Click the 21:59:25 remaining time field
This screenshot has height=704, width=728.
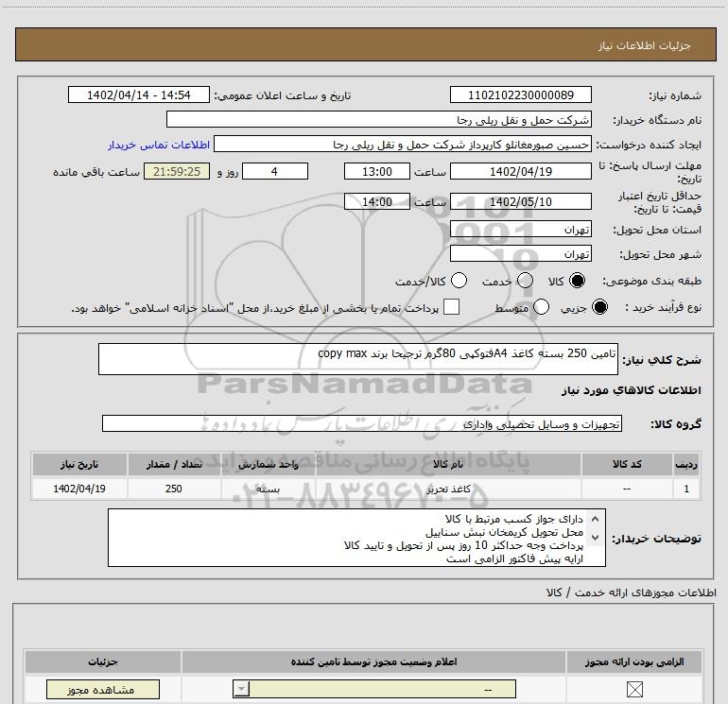177,171
